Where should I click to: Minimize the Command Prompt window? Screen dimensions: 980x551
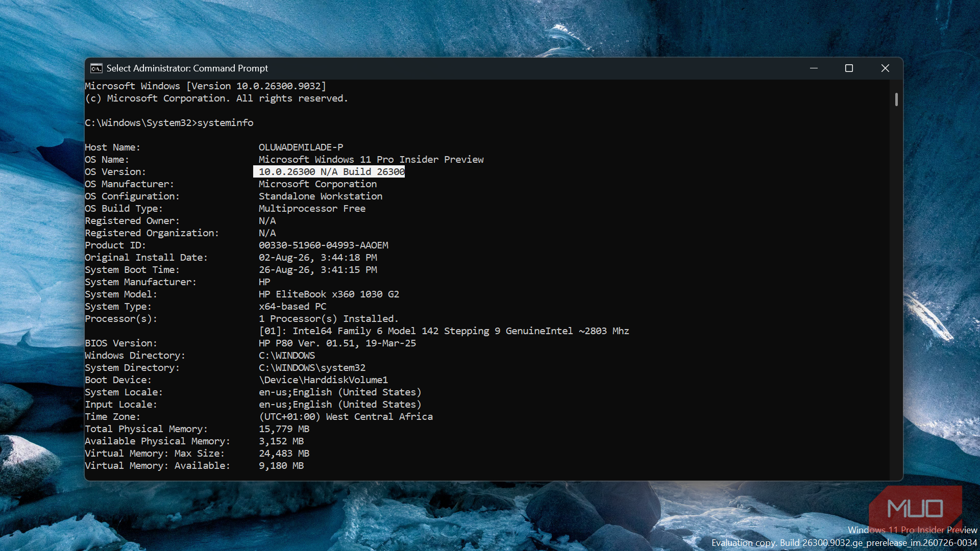pyautogui.click(x=814, y=68)
